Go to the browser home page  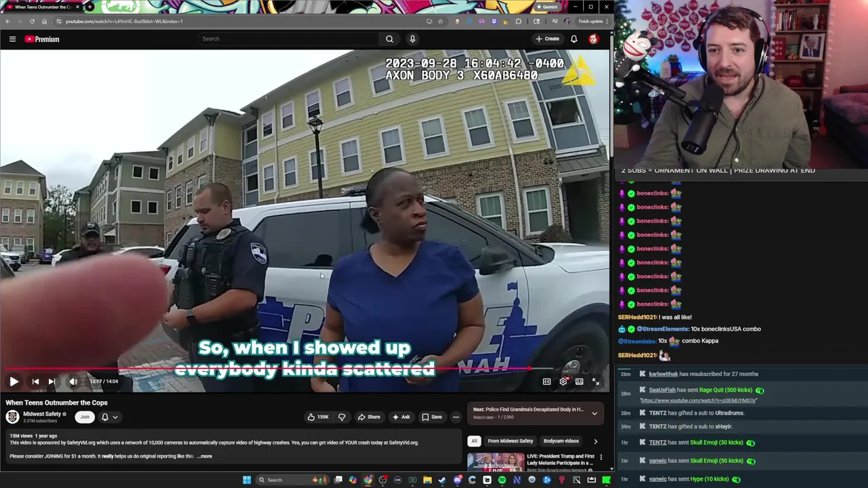(44, 21)
